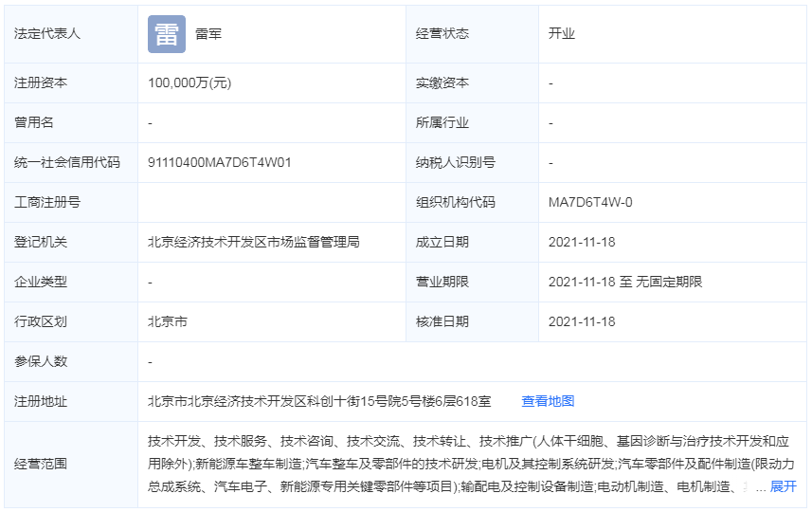Click the date in the 成立日期 row
Screen dimensions: 812x512
click(x=582, y=242)
